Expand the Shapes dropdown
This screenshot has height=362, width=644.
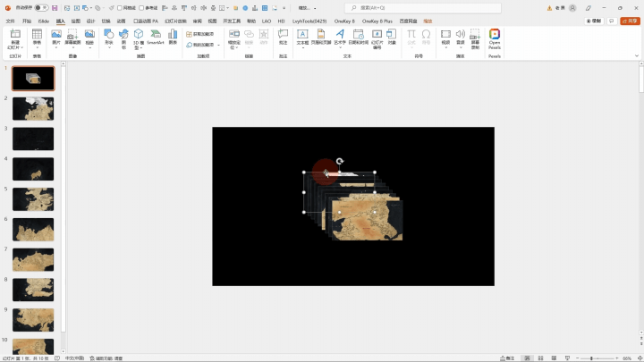(x=108, y=46)
